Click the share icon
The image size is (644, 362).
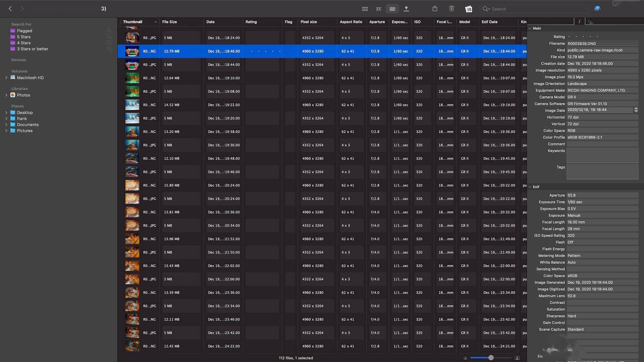coord(434,9)
